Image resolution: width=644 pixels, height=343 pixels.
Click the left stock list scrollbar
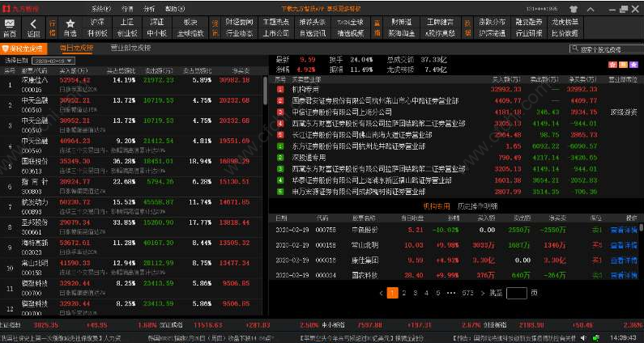(266, 91)
